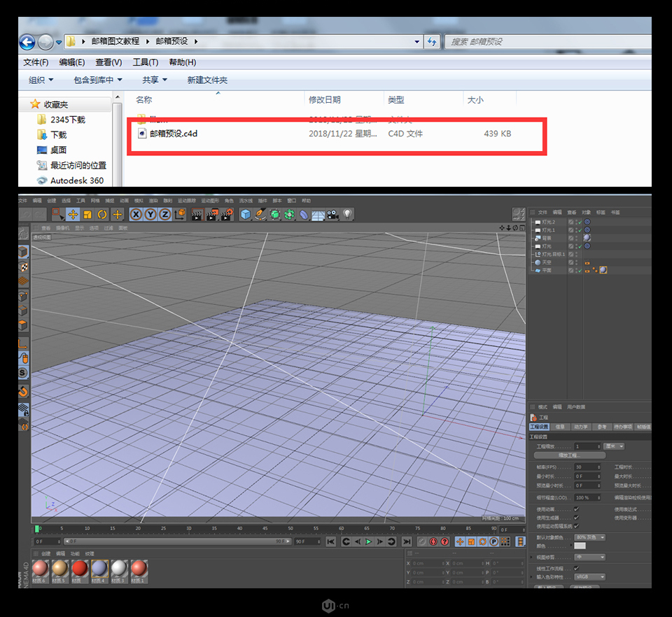Open the address bar history dropdown arrow
This screenshot has height=617, width=672.
click(x=416, y=42)
